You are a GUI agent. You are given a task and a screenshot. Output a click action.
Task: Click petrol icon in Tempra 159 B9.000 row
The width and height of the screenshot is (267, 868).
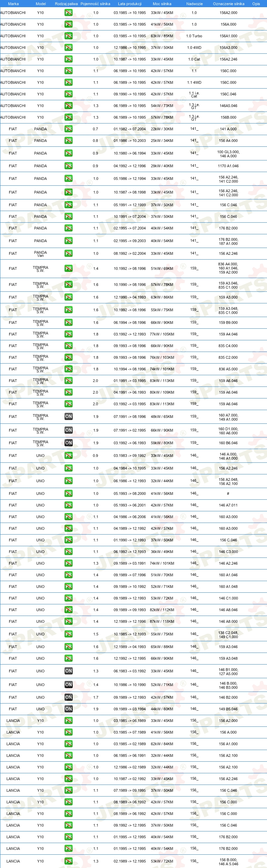point(68,323)
